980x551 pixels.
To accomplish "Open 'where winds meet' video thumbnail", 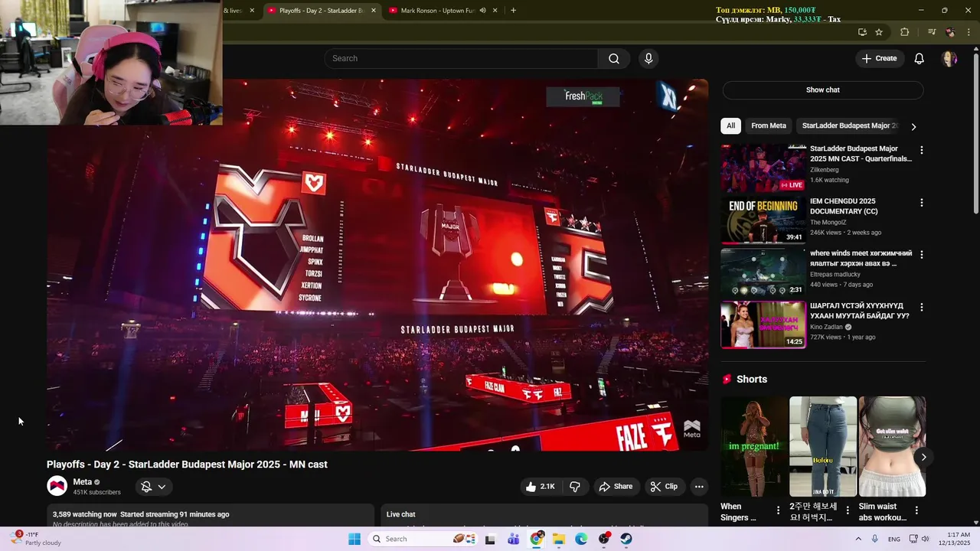I will coord(763,272).
